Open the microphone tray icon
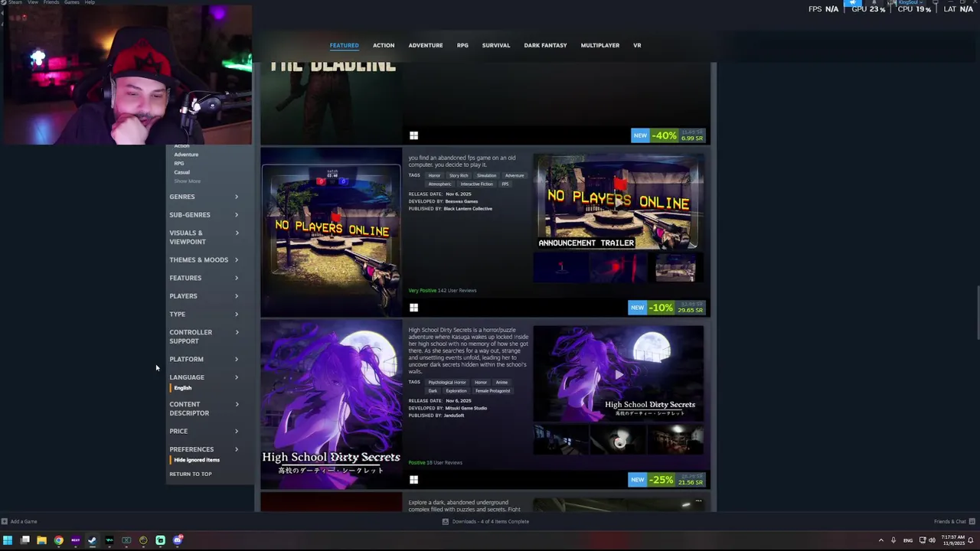This screenshot has width=980, height=551. click(x=893, y=540)
